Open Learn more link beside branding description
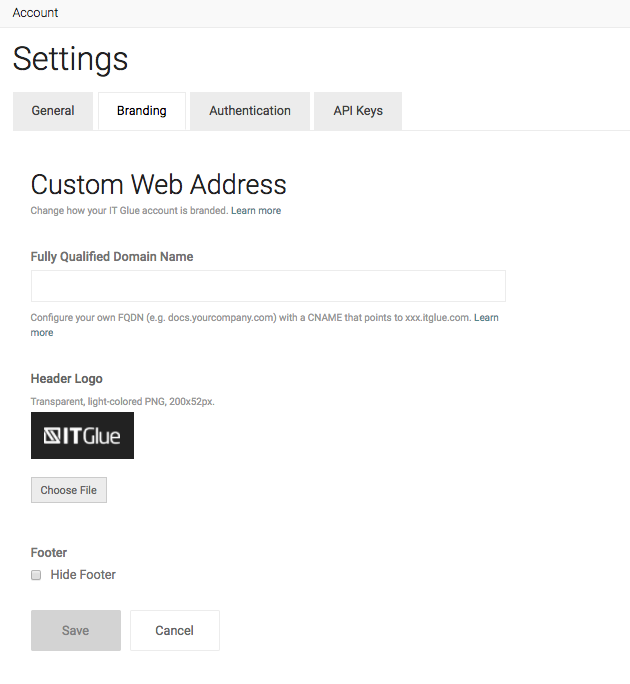 (x=256, y=211)
